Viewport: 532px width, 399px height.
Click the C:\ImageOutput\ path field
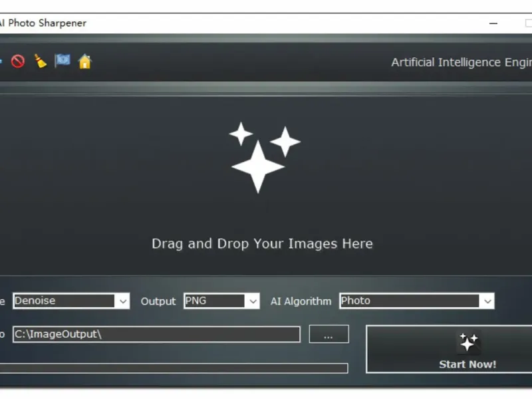pos(156,334)
